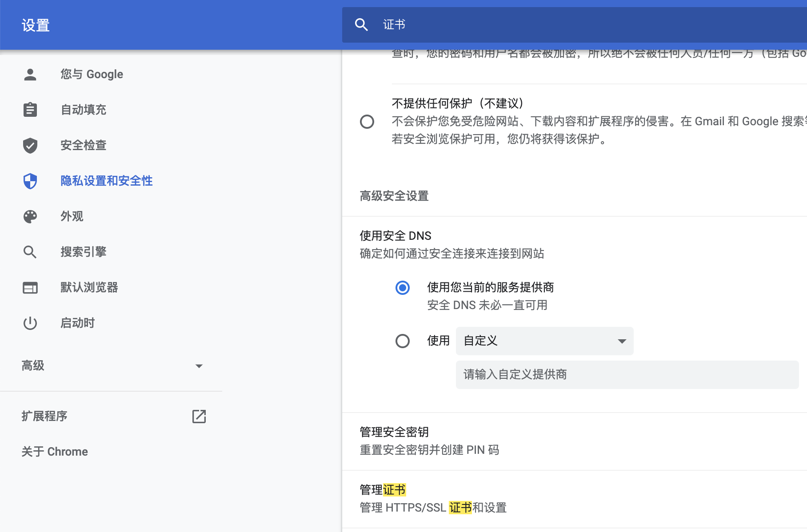
Task: Click the 请输入自定义提供商 input field
Action: click(627, 374)
